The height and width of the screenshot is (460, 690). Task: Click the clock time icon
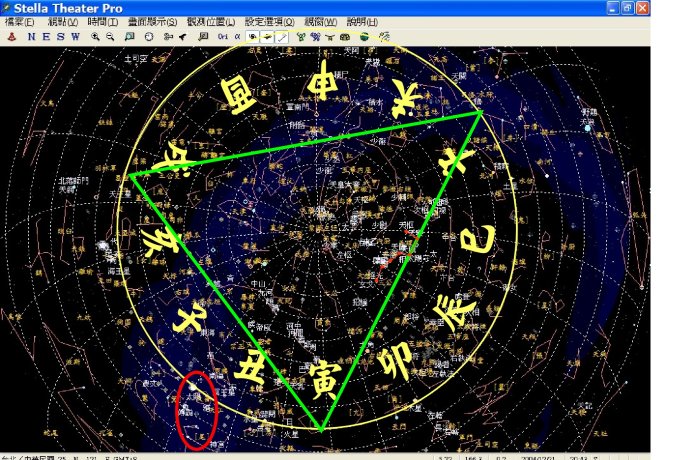click(148, 36)
